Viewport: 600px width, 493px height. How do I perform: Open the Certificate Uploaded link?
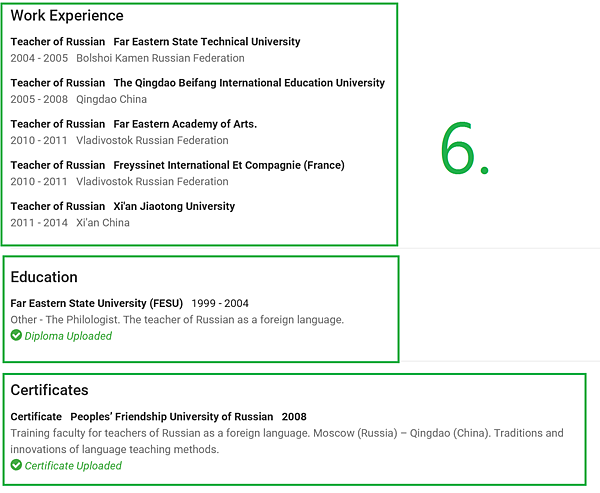click(x=73, y=465)
